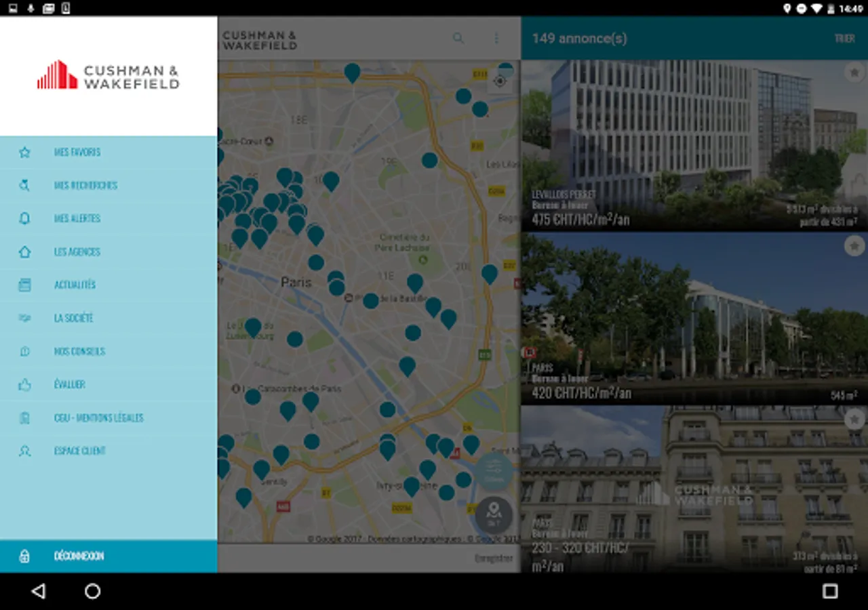Open Mes Favoris star icon
Screen dimensions: 868x610
tap(24, 152)
